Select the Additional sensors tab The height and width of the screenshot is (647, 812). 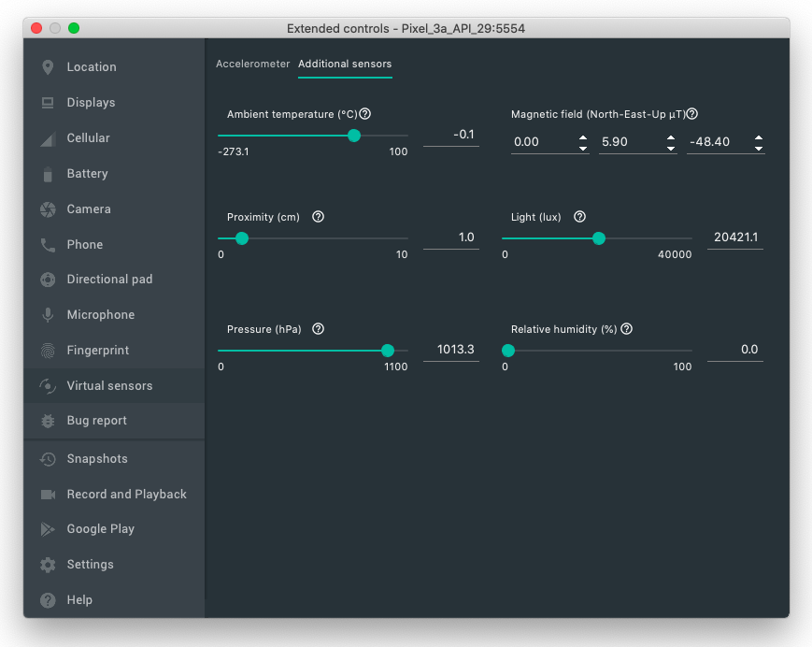coord(345,65)
